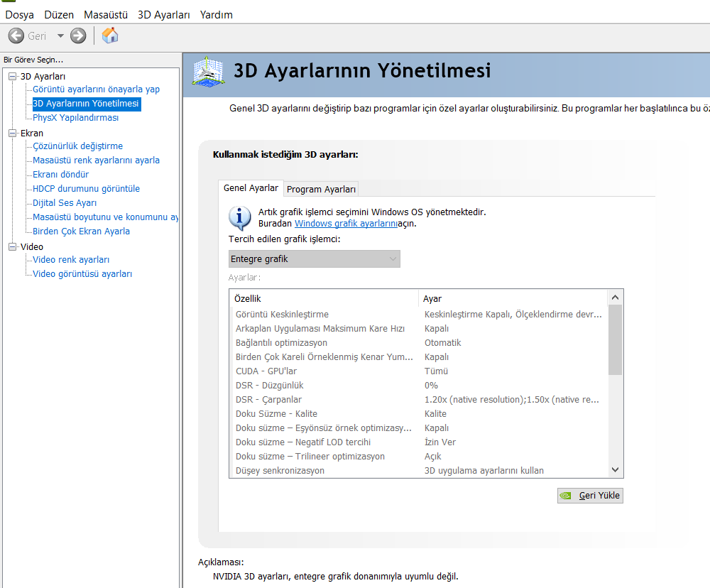This screenshot has width=710, height=588.
Task: Click the settings list scroll up arrow
Action: 615,298
